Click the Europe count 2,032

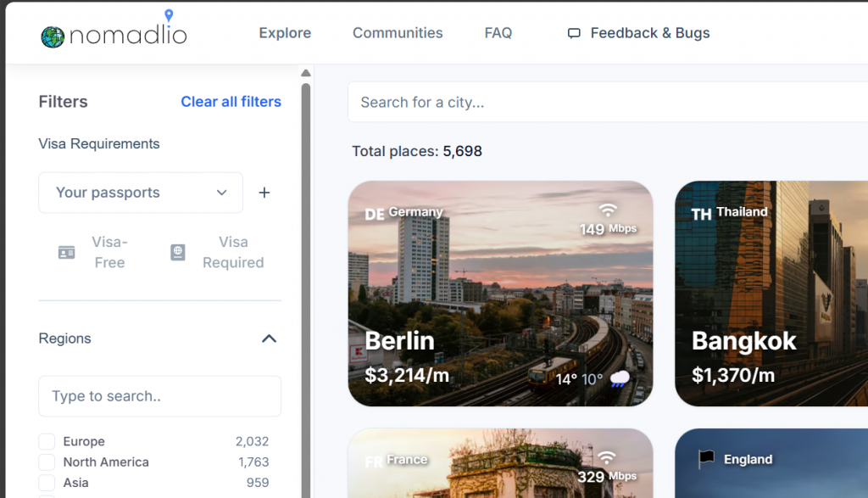tap(252, 441)
